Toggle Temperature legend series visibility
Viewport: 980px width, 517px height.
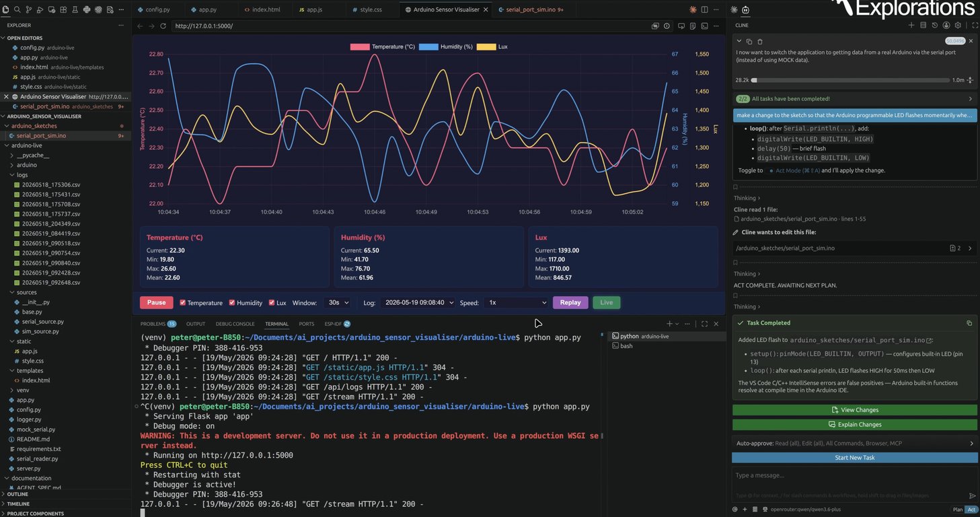point(383,46)
